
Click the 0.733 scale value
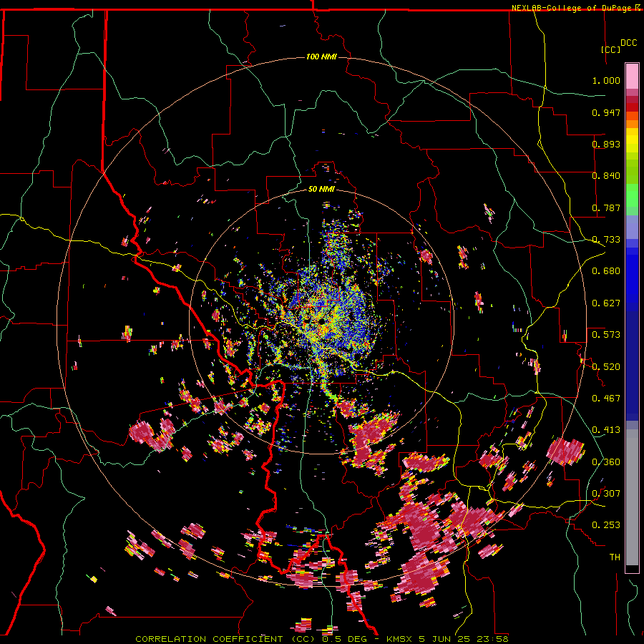pyautogui.click(x=606, y=240)
